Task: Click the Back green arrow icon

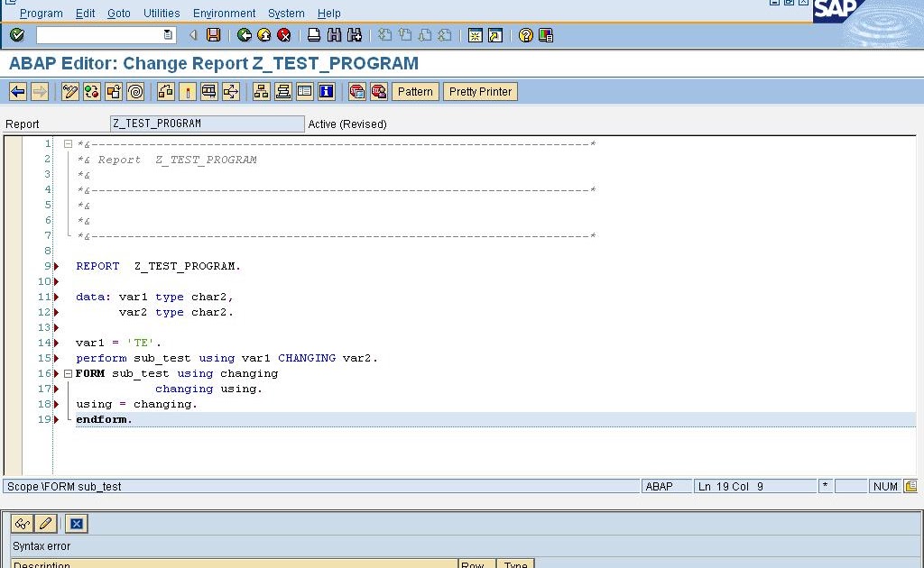Action: tap(244, 35)
